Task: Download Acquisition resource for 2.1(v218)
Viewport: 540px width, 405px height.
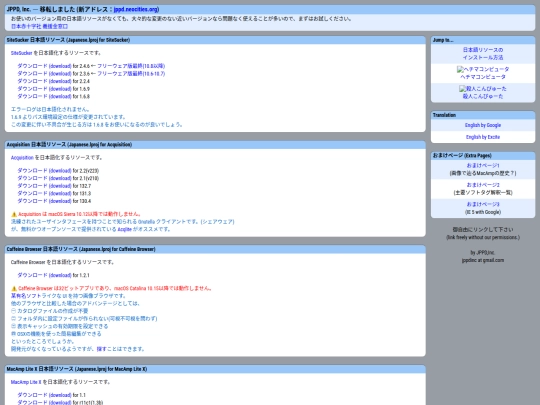Action: 44,178
